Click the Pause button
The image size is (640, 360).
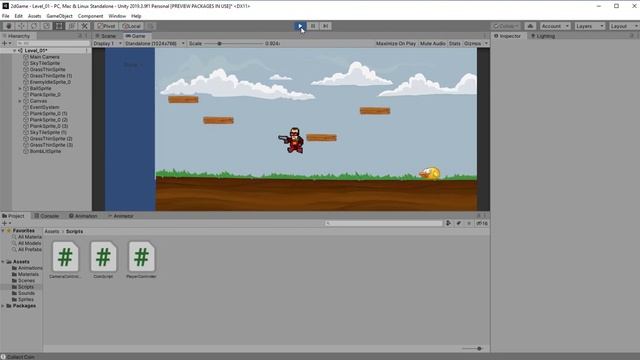click(313, 26)
